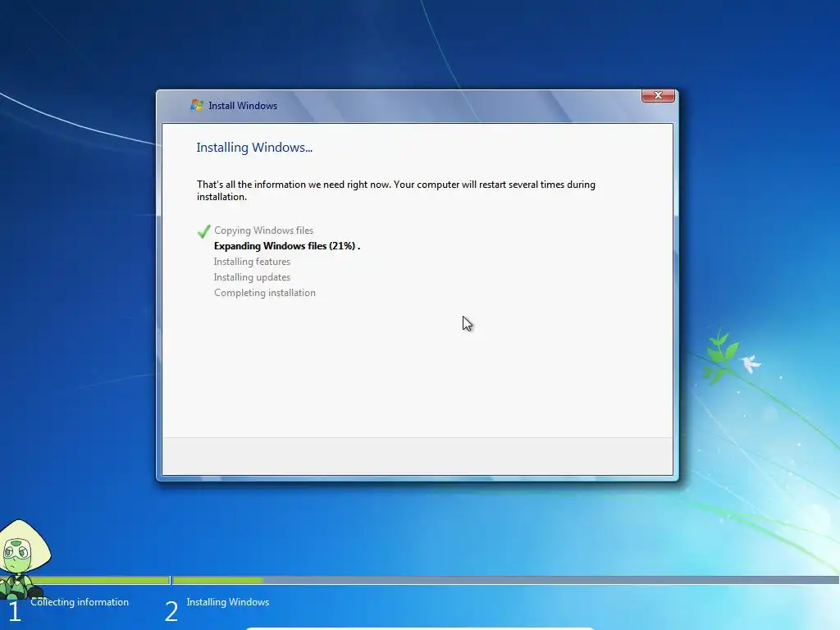Click the green cartoon character overlay
The width and height of the screenshot is (840, 630).
click(x=22, y=558)
